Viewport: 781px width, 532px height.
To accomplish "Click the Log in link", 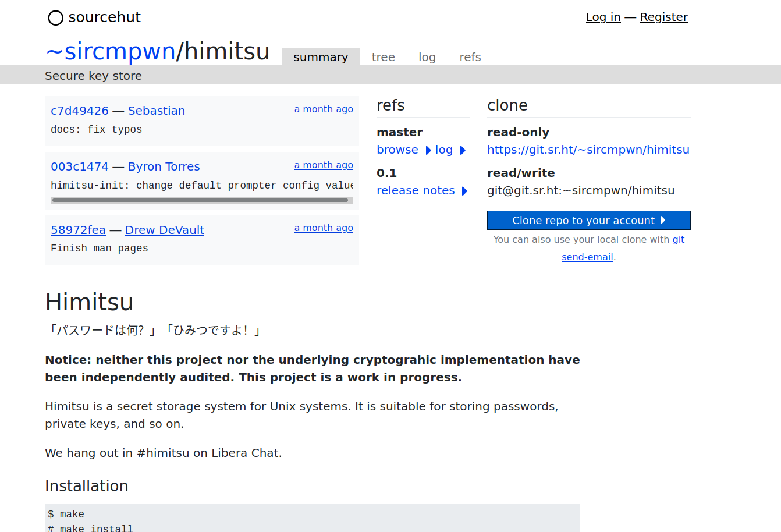I will pyautogui.click(x=603, y=17).
